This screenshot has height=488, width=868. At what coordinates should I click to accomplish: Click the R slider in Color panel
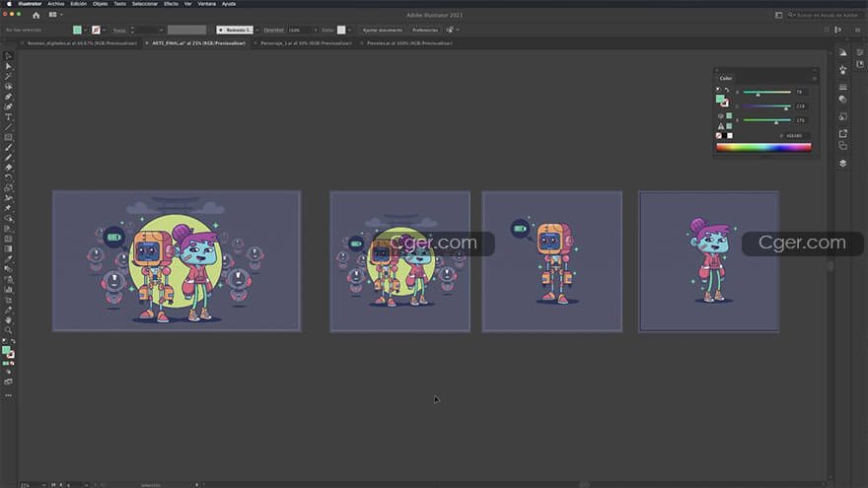(766, 93)
